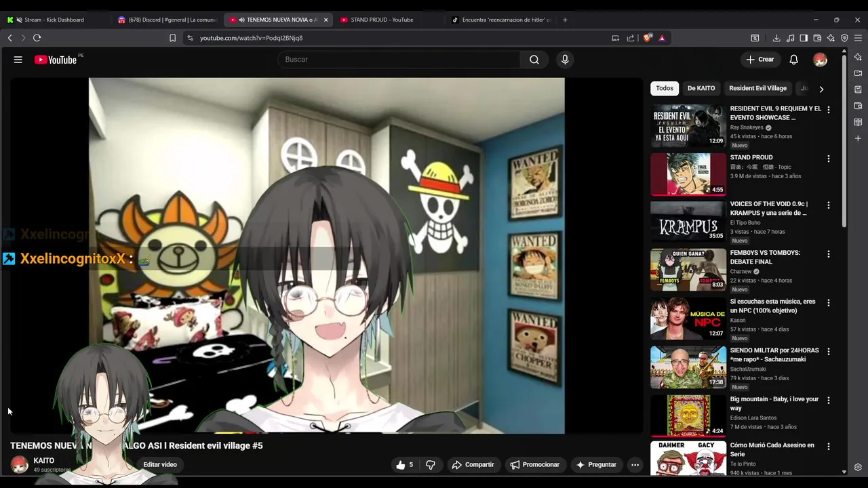Open the playlist music note icon
Viewport: 868px width, 488px height.
[x=790, y=38]
